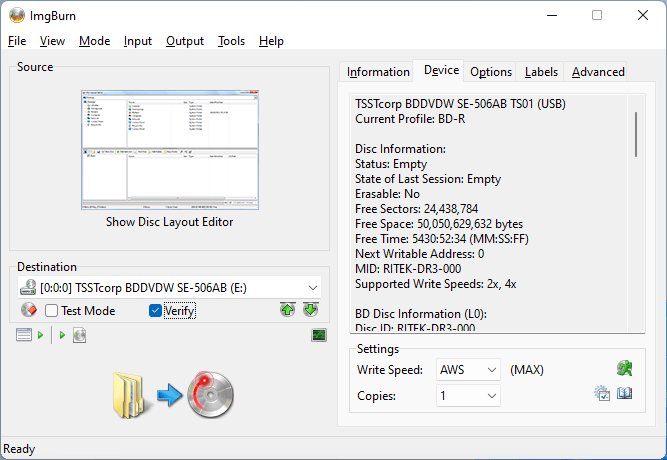
Task: Click the Show Disc Layout Editor thumbnail
Action: pyautogui.click(x=169, y=150)
